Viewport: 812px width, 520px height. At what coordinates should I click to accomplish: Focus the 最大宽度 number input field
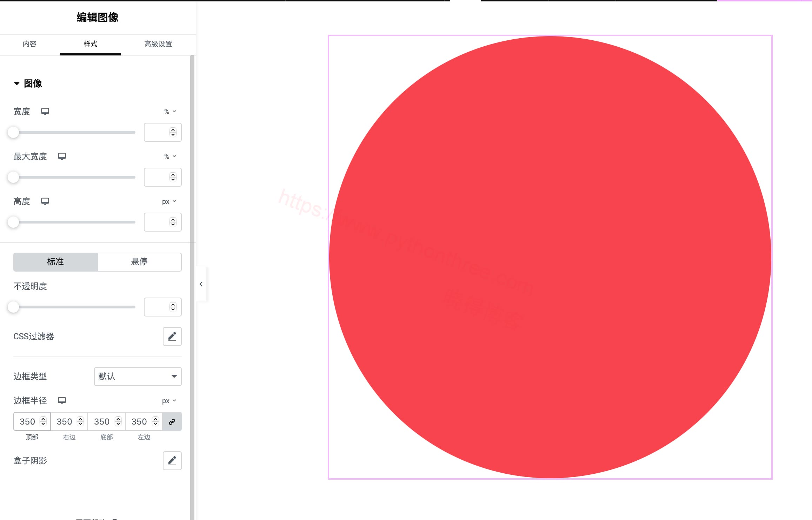click(162, 177)
